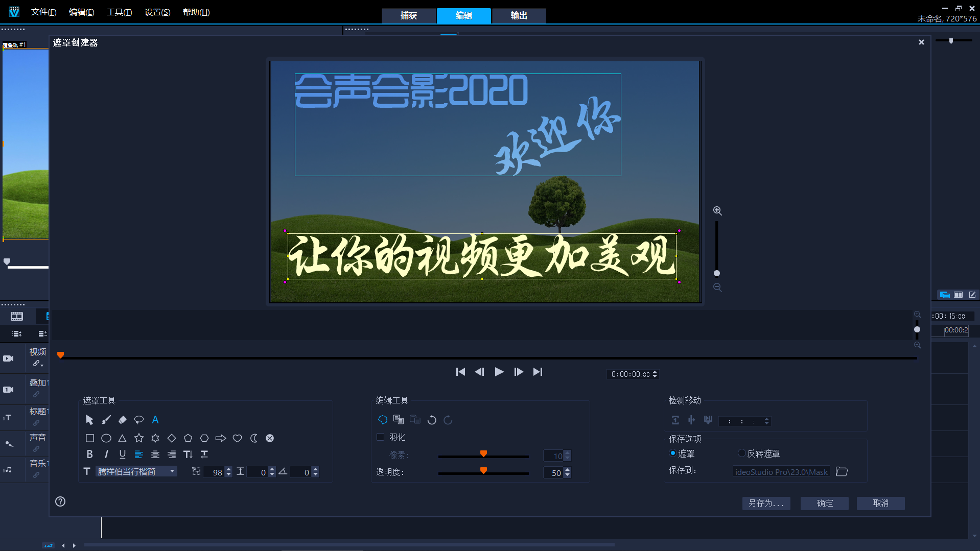
Task: Cancel with the 取消 button
Action: point(881,503)
